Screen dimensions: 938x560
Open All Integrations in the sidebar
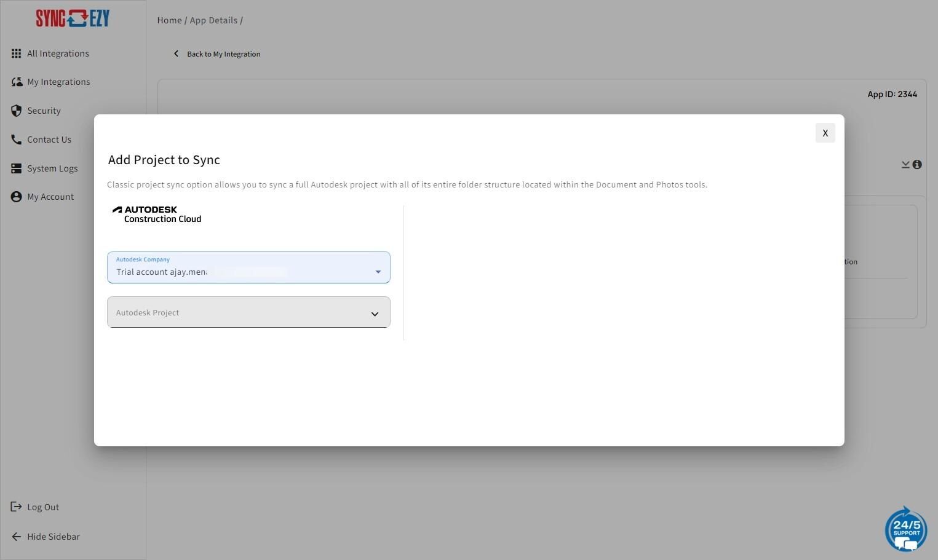click(58, 53)
